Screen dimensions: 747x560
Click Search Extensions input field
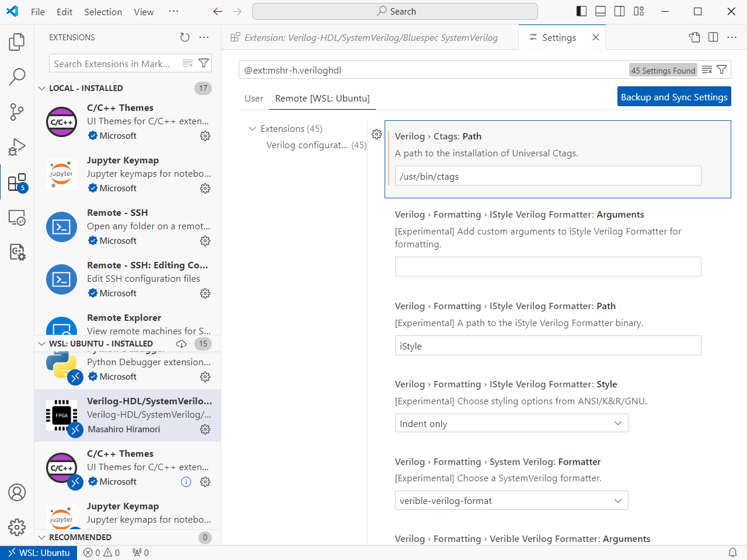pos(116,64)
